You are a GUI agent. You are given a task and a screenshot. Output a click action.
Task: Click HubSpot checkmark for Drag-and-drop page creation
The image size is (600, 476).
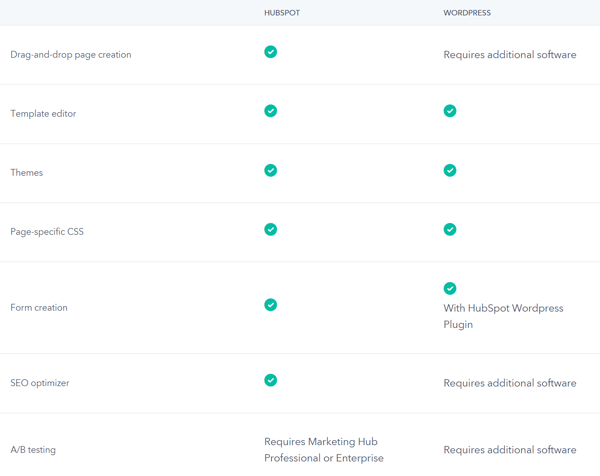coord(271,52)
